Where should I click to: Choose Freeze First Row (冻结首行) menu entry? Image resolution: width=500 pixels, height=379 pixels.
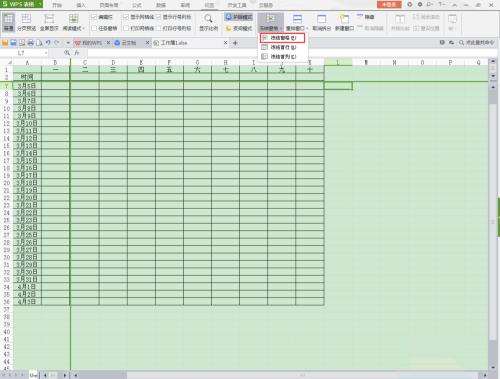pyautogui.click(x=282, y=47)
